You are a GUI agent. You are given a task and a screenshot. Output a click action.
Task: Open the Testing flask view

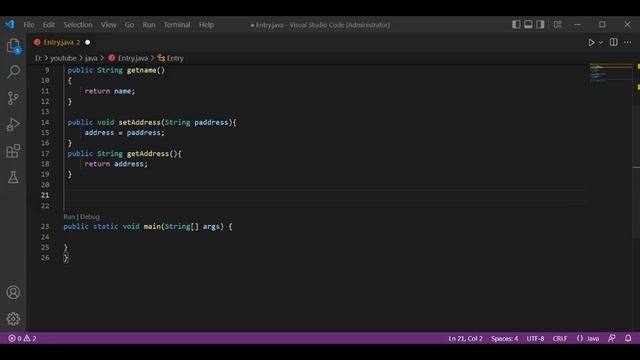click(x=13, y=177)
